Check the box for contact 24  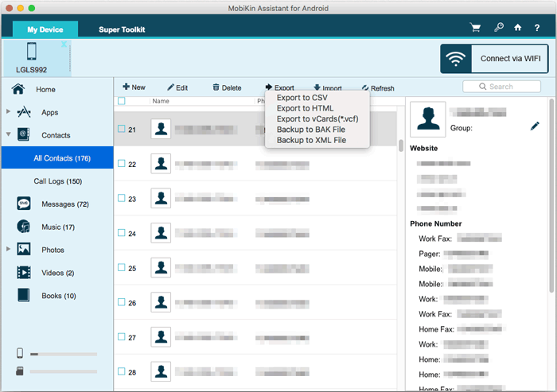122,232
